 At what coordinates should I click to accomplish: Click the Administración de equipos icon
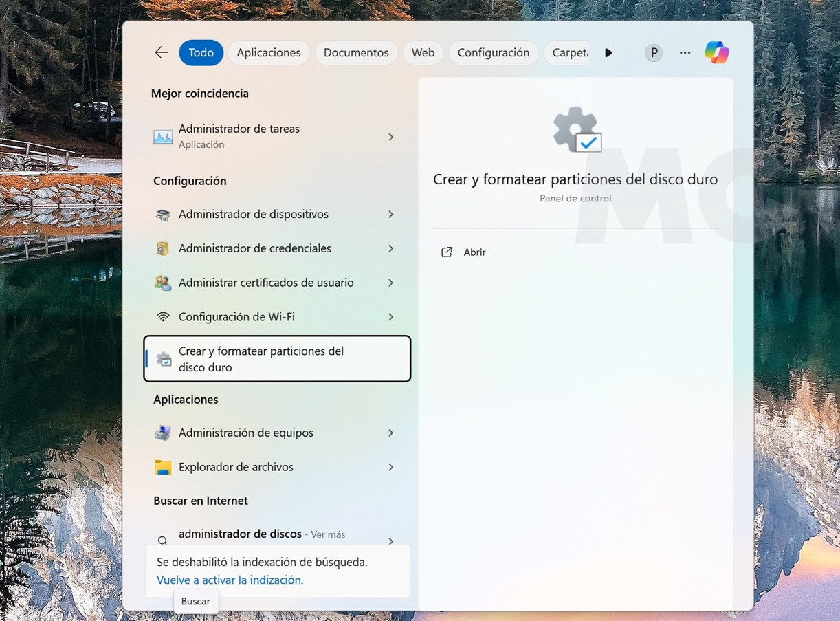pos(163,433)
